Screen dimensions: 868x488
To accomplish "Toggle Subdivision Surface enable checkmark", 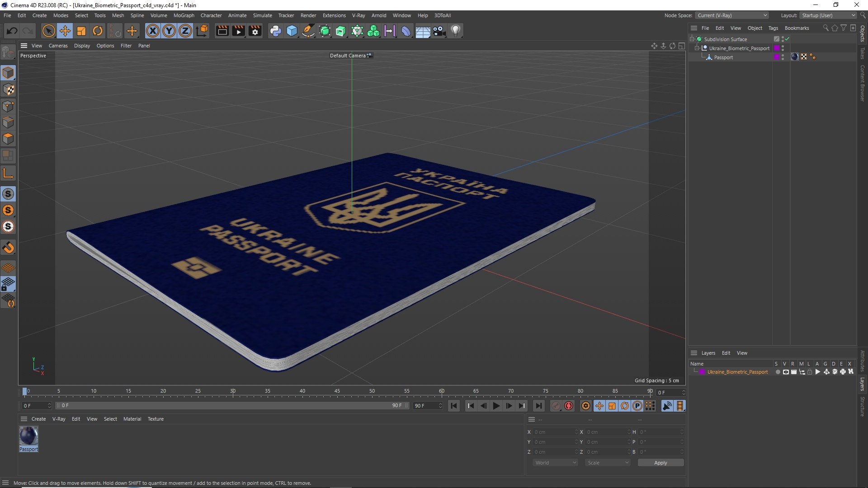I will click(x=787, y=39).
